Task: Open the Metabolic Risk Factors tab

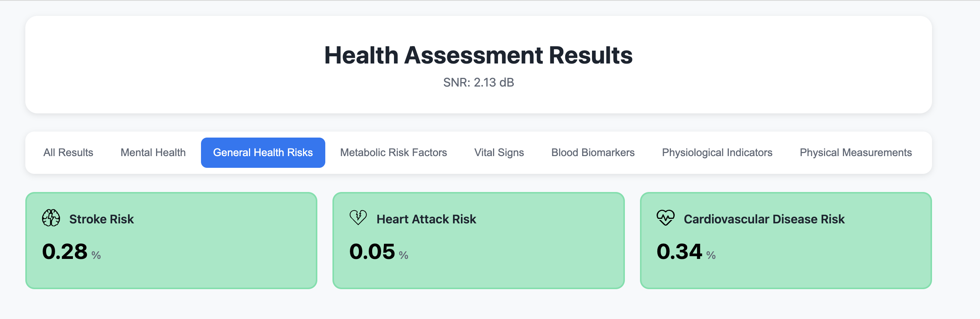Action: [x=393, y=153]
